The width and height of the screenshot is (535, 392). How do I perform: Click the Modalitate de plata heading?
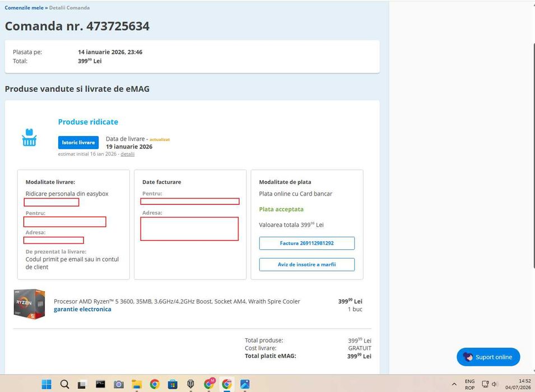tap(285, 182)
